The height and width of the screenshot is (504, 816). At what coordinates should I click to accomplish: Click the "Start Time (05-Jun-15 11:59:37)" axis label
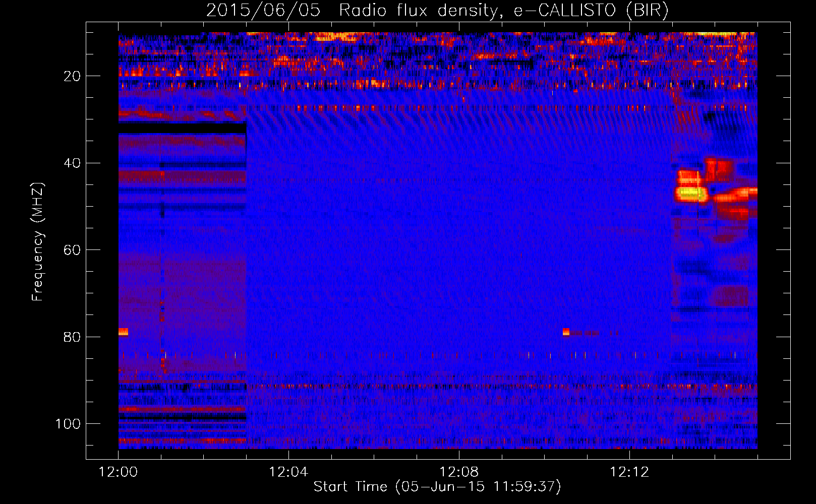(437, 487)
